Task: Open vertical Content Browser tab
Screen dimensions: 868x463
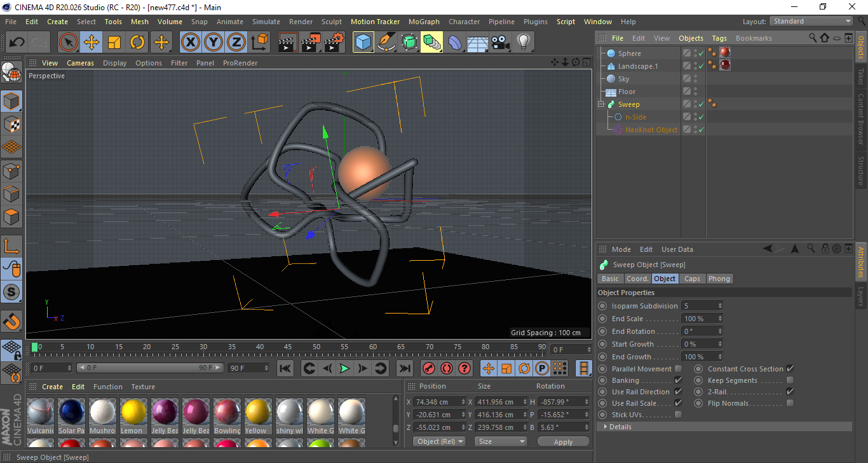Action: coord(861,118)
